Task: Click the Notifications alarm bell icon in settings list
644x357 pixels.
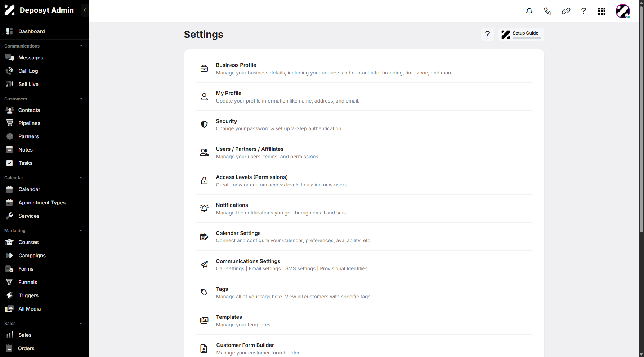Action: (204, 208)
